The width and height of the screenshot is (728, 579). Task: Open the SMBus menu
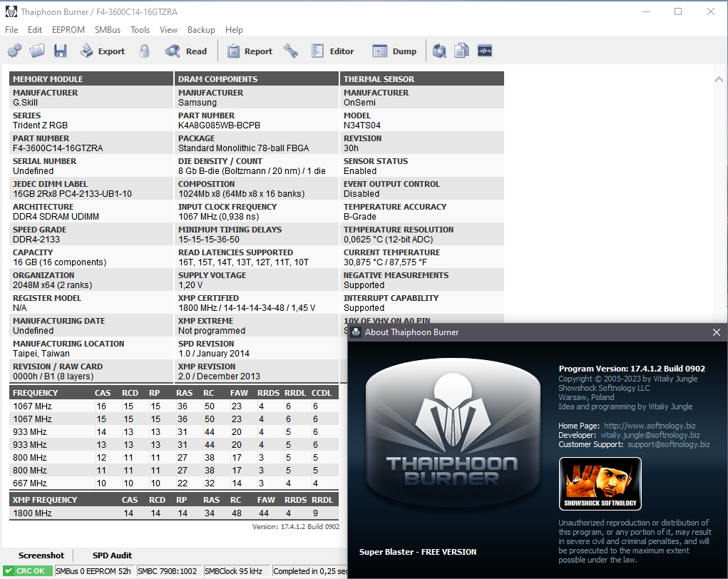(108, 30)
